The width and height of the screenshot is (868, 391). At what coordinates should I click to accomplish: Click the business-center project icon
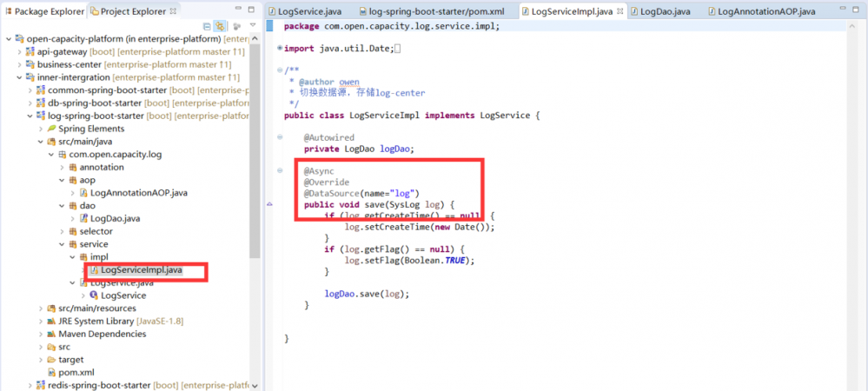pos(30,65)
